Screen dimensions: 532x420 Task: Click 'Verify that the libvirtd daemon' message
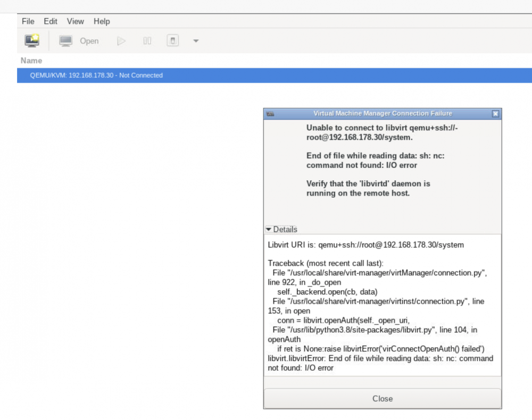click(368, 188)
